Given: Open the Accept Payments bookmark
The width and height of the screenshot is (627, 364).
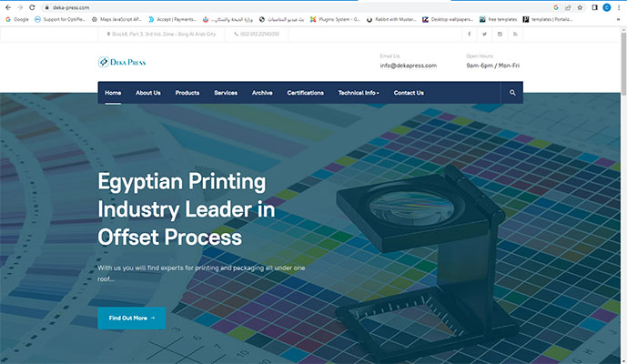Looking at the screenshot, I should (x=172, y=19).
